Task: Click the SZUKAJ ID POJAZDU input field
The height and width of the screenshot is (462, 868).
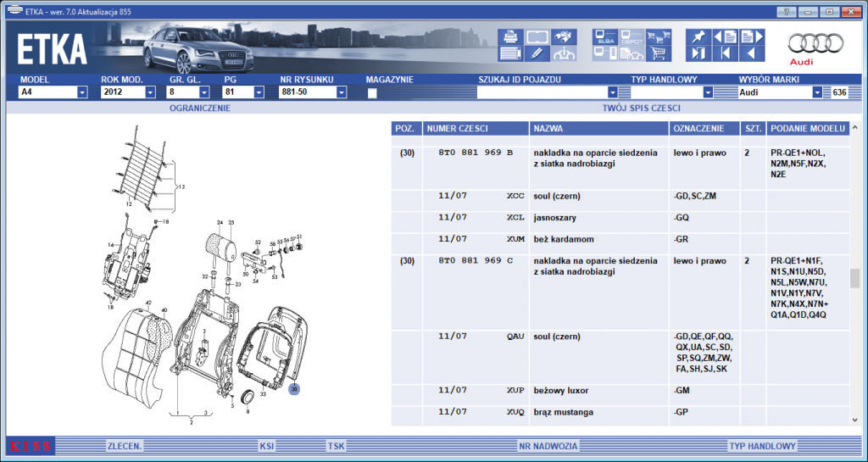Action: [542, 92]
